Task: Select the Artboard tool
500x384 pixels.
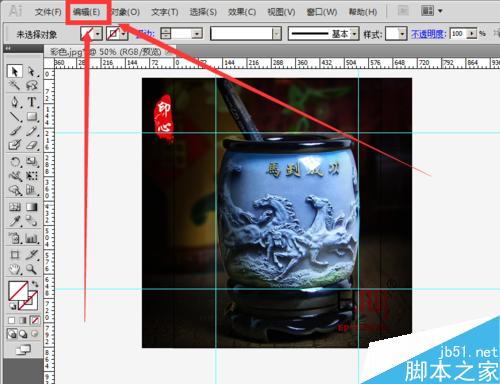Action: click(15, 255)
